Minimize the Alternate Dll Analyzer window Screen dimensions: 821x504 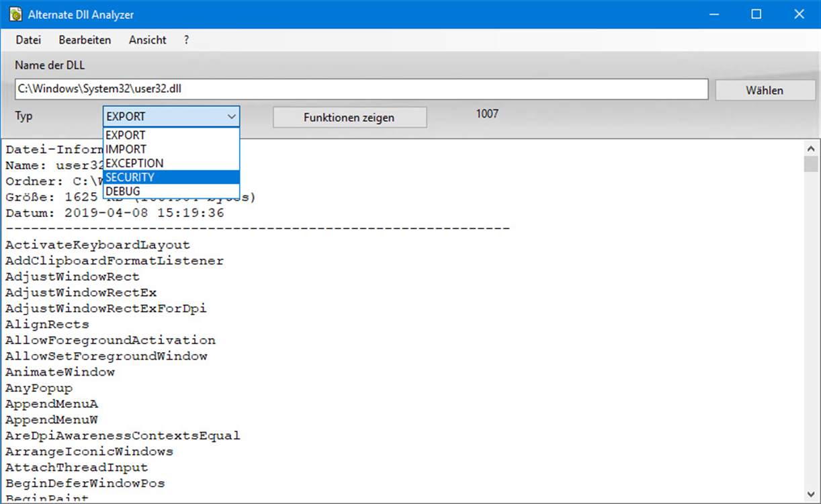pyautogui.click(x=714, y=13)
